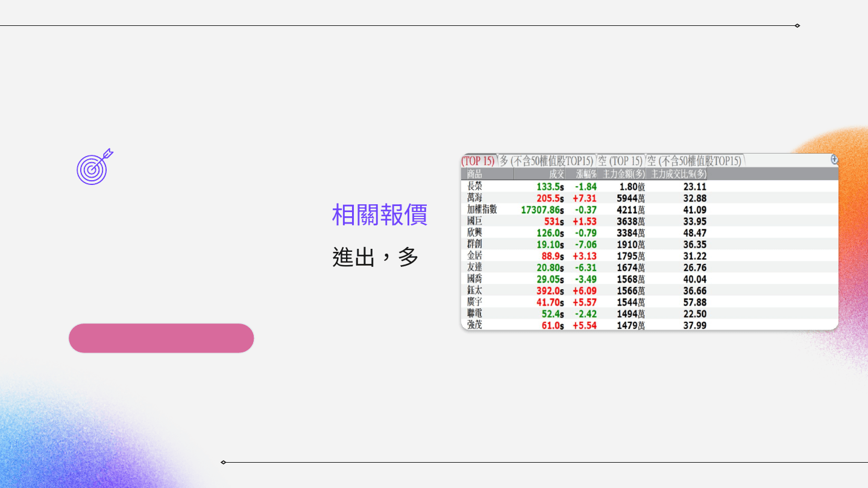Click the 國喬 stock name
This screenshot has width=868, height=488.
tap(475, 279)
